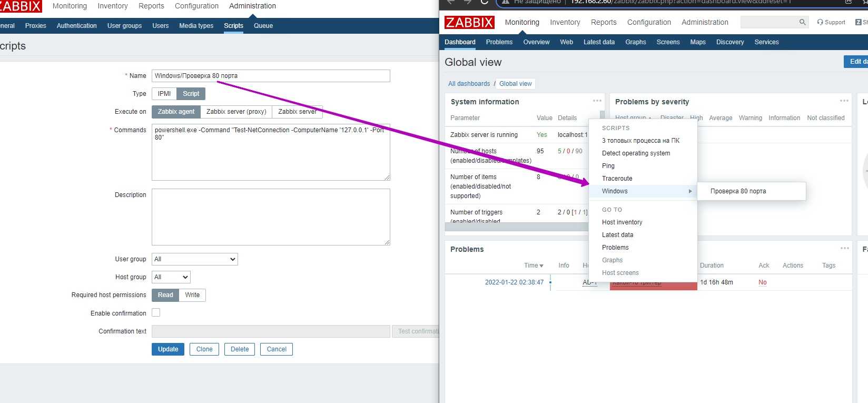Expand the Windows scripts submenu
The image size is (868, 403).
coord(643,191)
